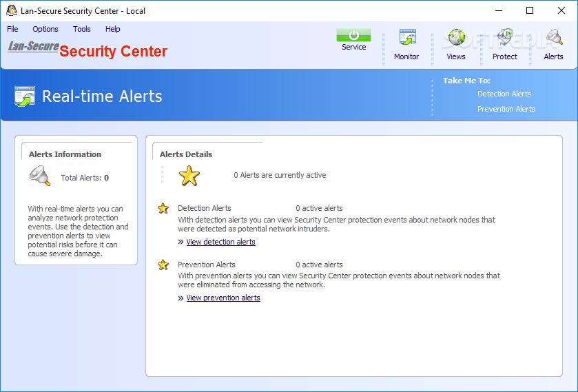Click the Monitor toolbar label

pos(406,56)
